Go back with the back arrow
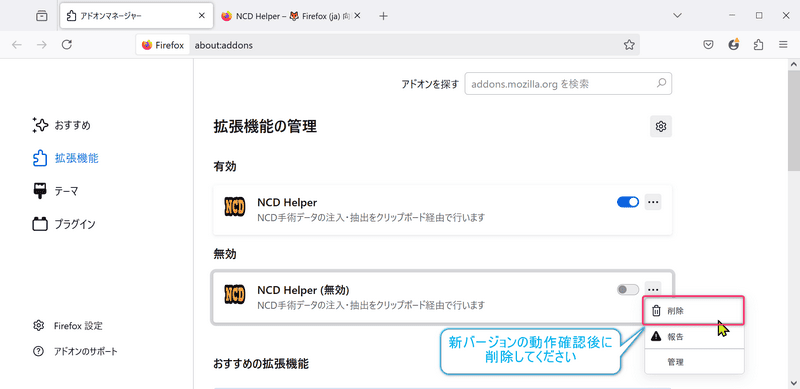 coord(17,45)
